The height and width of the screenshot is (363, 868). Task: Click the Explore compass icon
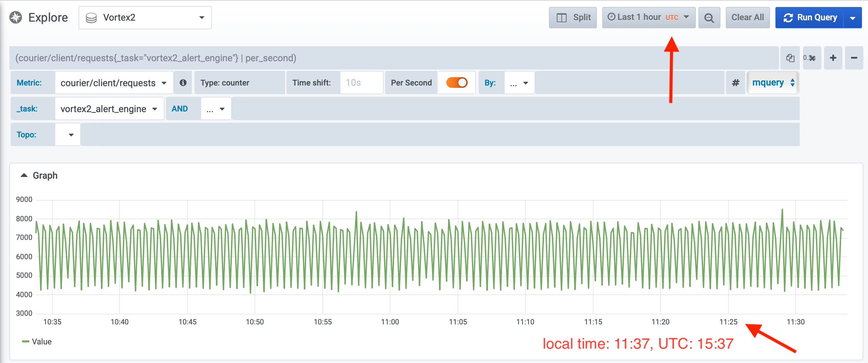(x=16, y=17)
